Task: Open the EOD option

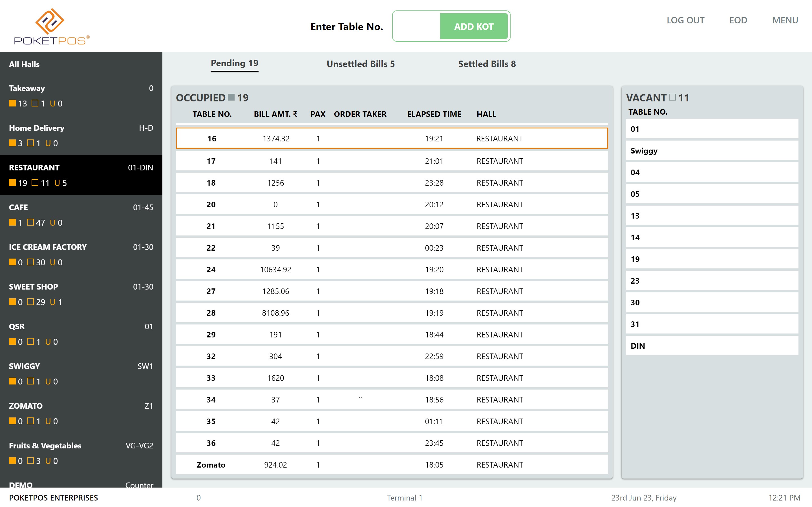Action: [738, 20]
